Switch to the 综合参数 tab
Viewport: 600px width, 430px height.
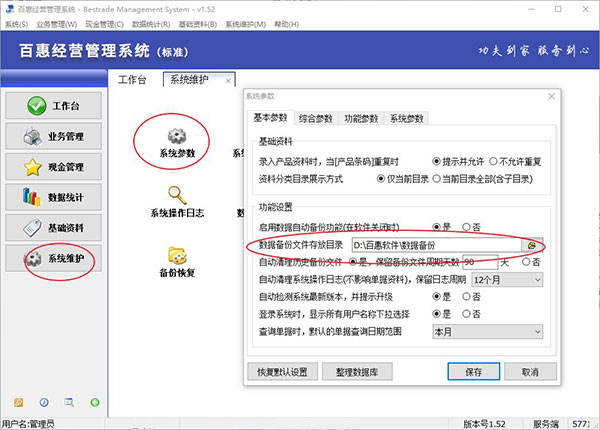316,119
